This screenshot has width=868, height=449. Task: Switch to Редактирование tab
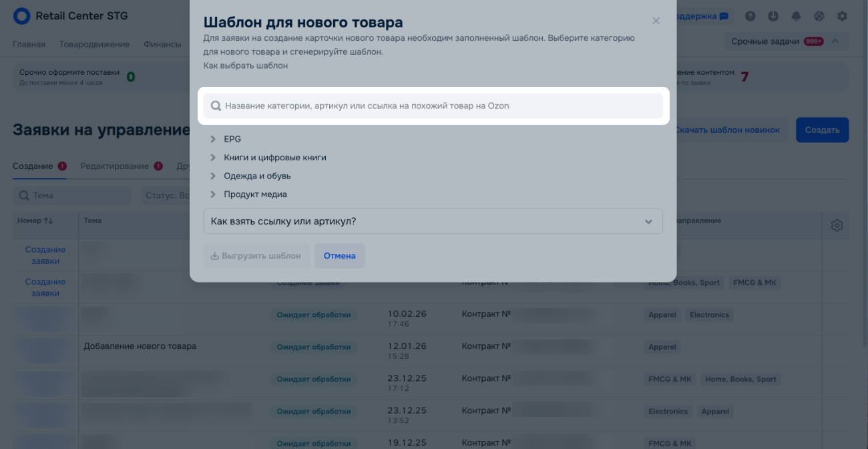[116, 166]
